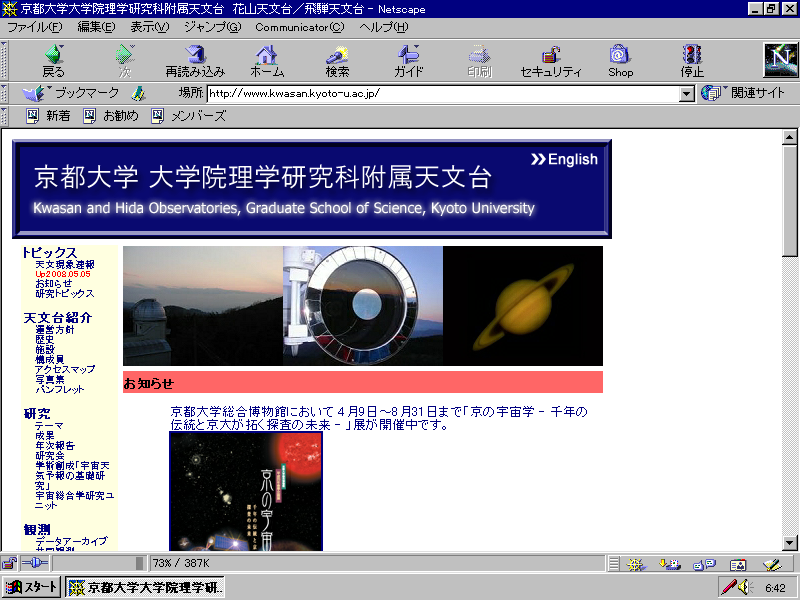The image size is (800, 600).
Task: Open the ファイル menu
Action: (x=34, y=27)
